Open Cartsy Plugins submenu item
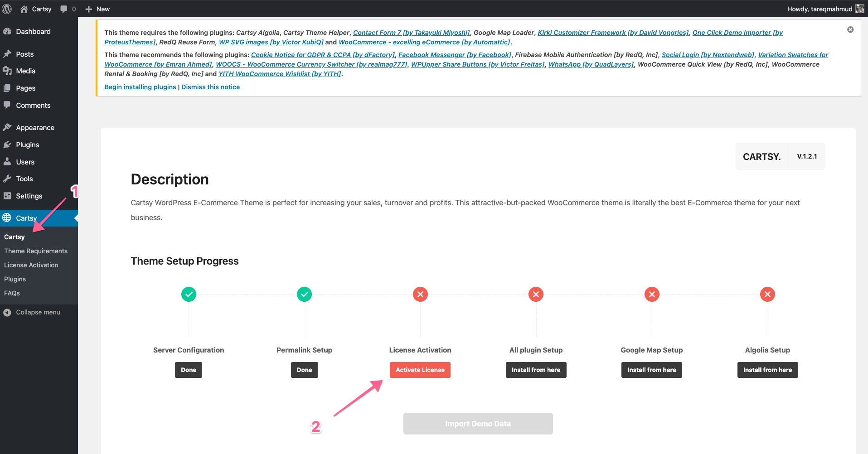Viewport: 868px width, 454px height. point(15,279)
